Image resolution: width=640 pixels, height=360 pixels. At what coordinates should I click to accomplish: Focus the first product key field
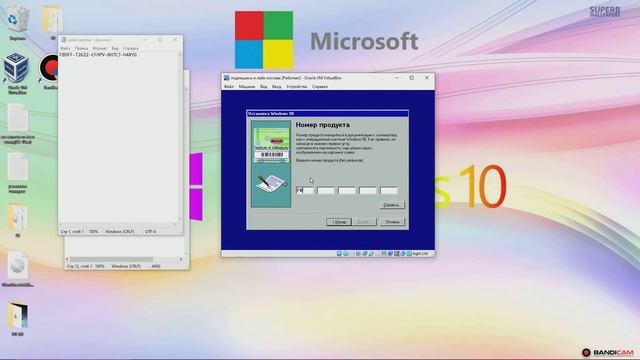click(x=304, y=191)
